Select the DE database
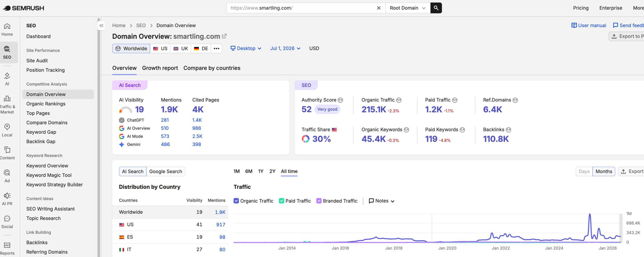Image resolution: width=644 pixels, height=257 pixels. 201,49
